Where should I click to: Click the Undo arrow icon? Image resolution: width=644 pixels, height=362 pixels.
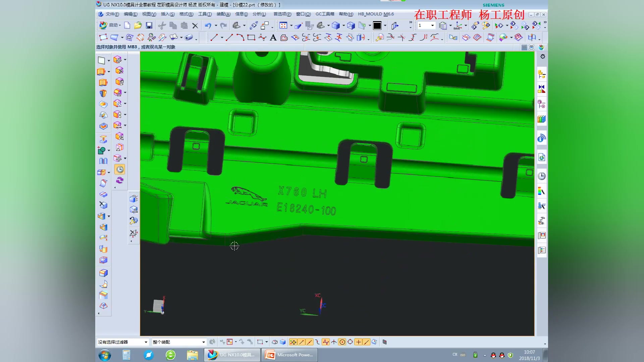[x=208, y=25]
